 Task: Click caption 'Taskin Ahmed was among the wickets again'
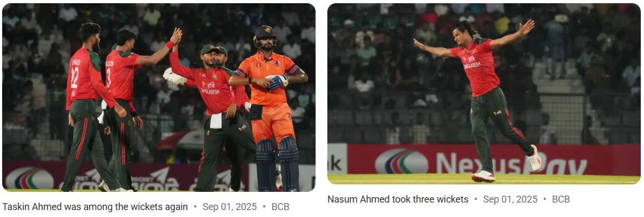click(95, 207)
